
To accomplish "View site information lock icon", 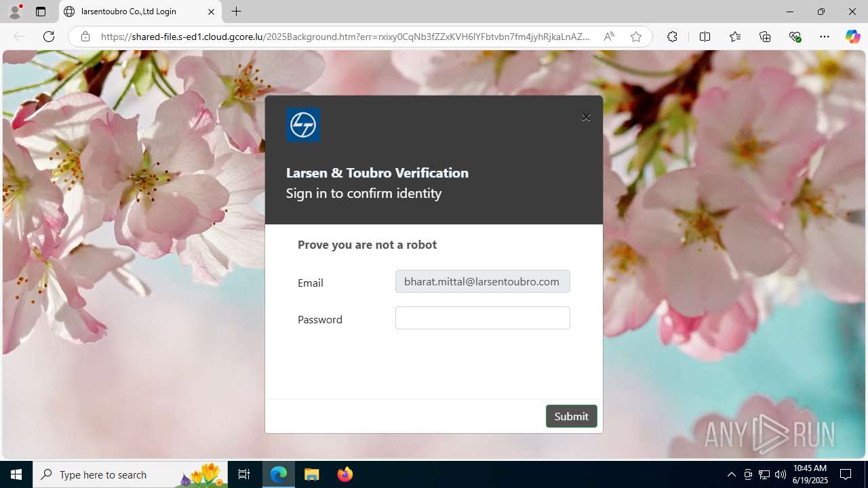I will pyautogui.click(x=85, y=37).
